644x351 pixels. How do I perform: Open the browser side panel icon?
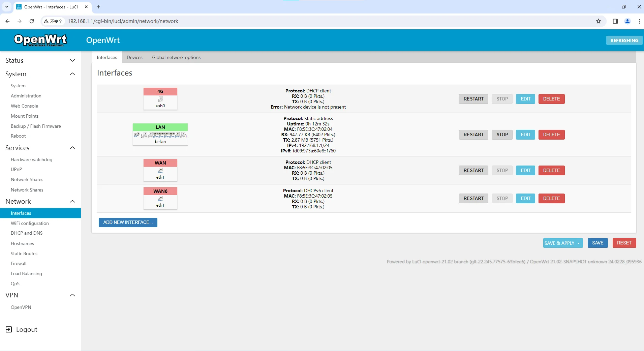coord(615,21)
